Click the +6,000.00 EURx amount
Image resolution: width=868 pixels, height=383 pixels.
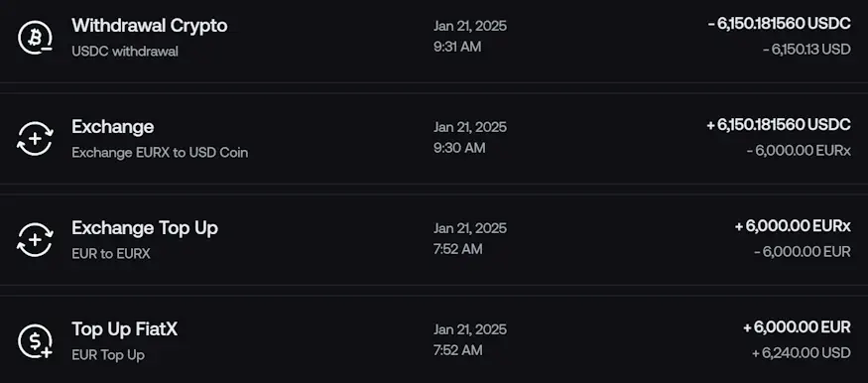[793, 226]
